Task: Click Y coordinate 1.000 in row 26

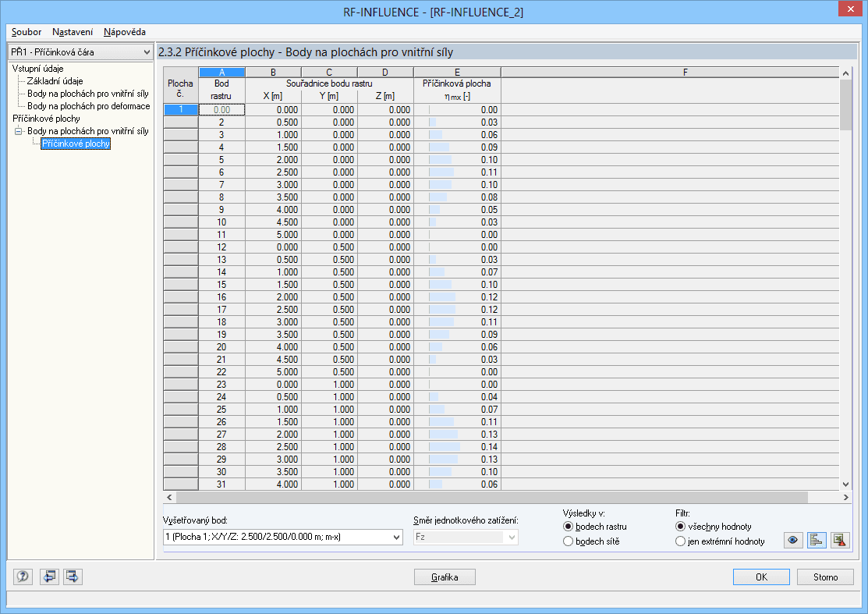Action: tap(329, 422)
